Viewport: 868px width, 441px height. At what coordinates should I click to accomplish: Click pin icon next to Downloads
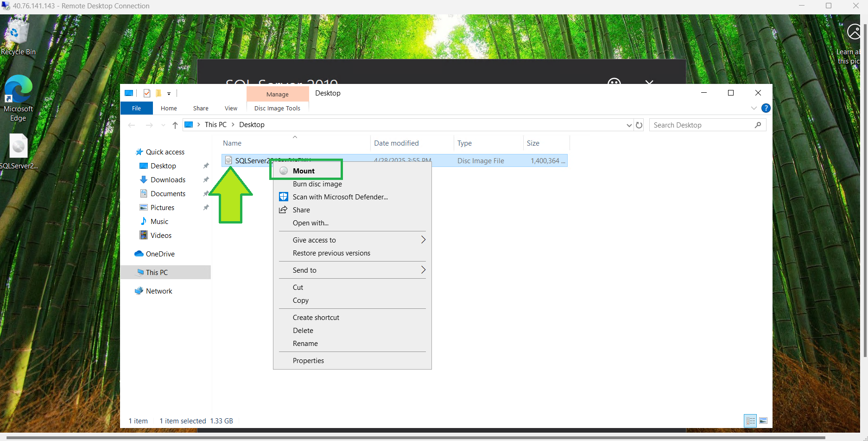coord(206,180)
